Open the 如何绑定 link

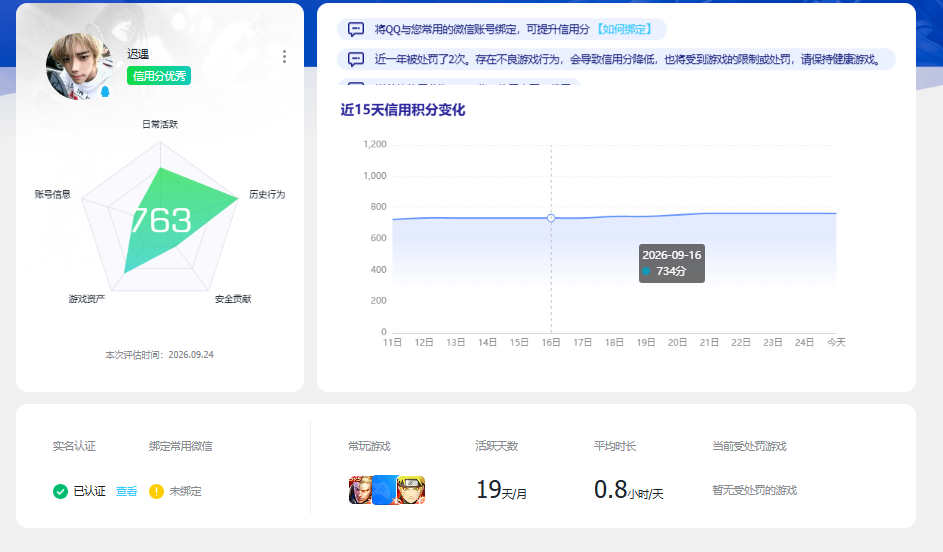624,29
